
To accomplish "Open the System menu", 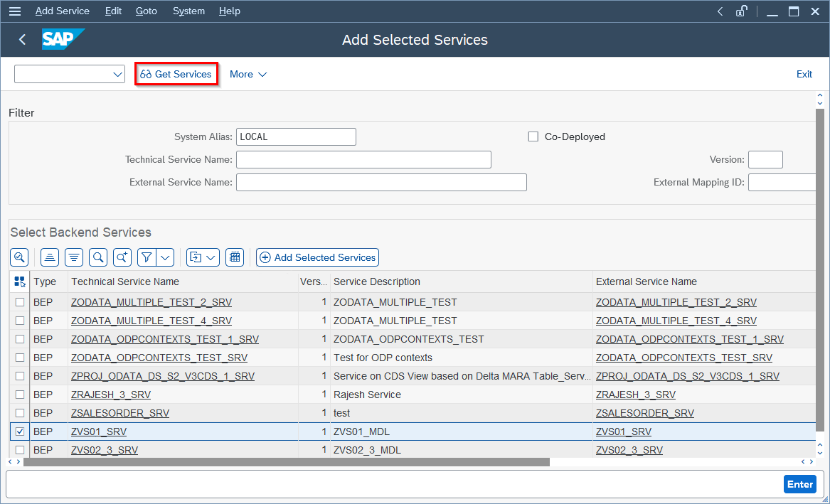I will (188, 11).
